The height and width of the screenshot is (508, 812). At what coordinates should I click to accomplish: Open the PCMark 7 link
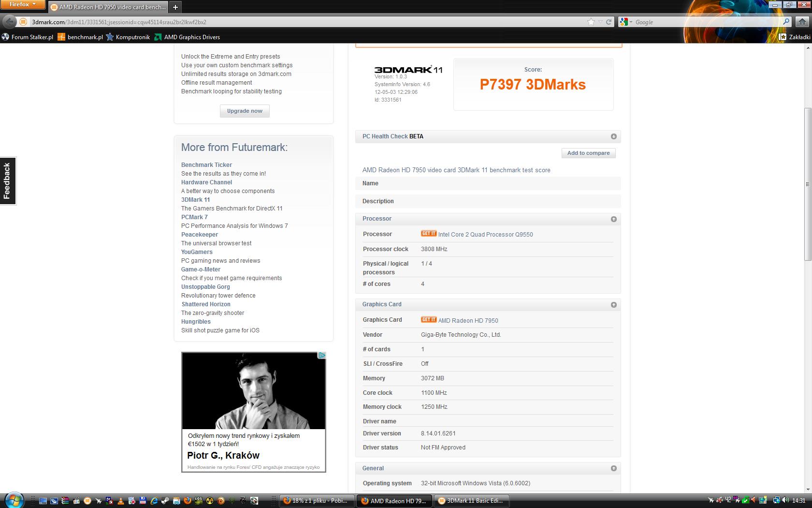tap(194, 217)
